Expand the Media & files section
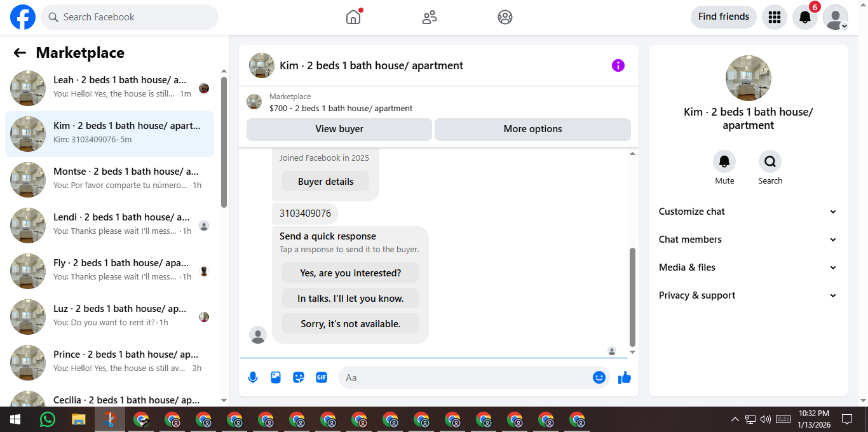Image resolution: width=868 pixels, height=432 pixels. coord(748,267)
